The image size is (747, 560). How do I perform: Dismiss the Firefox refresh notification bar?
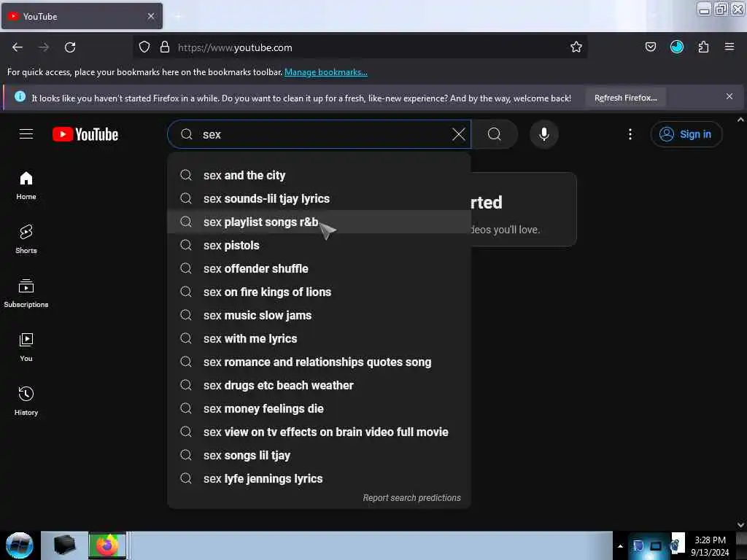click(729, 97)
